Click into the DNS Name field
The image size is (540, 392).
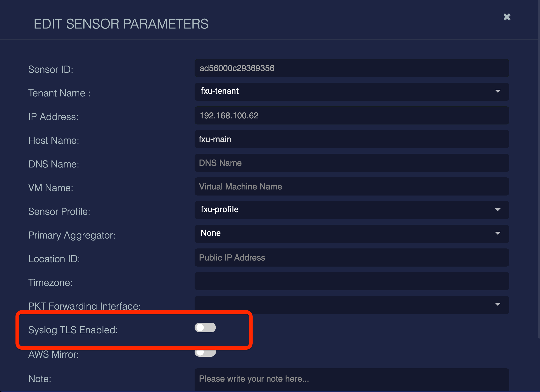click(352, 163)
